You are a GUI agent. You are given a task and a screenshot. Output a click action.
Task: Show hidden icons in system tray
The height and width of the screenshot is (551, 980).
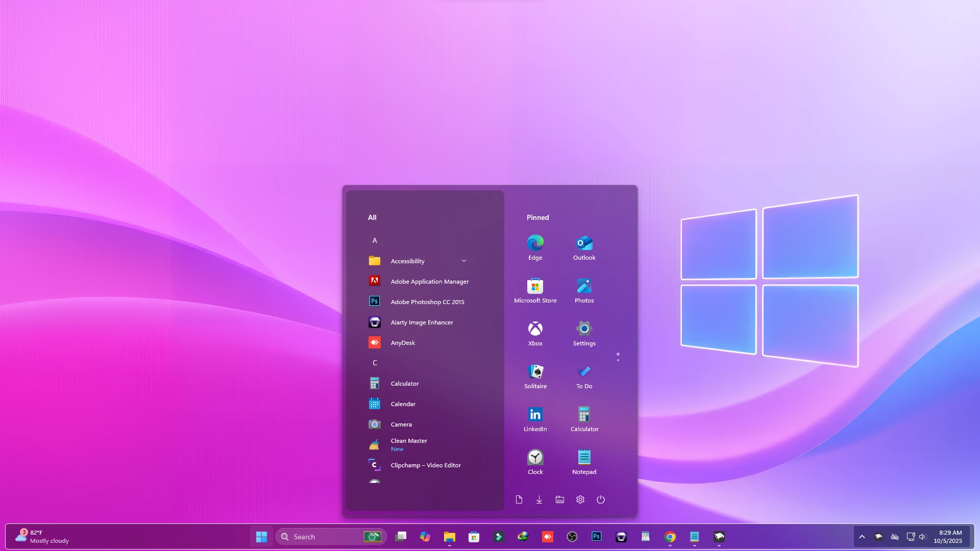(x=862, y=537)
